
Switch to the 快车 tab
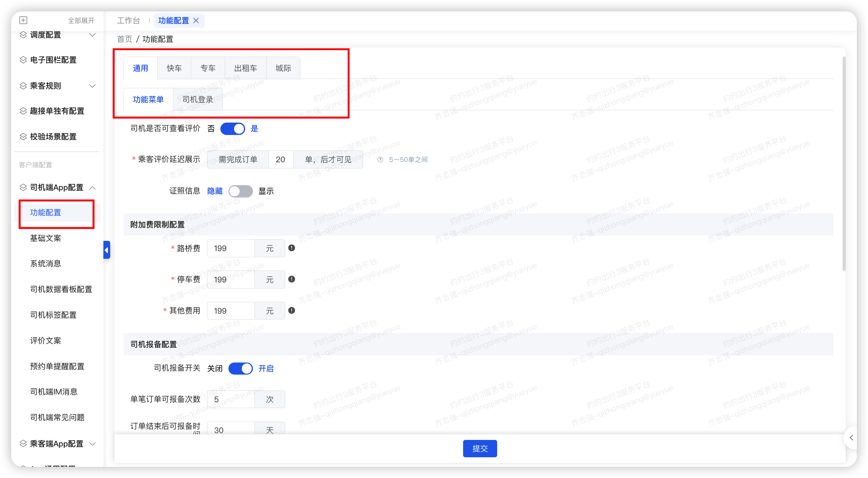coord(174,68)
